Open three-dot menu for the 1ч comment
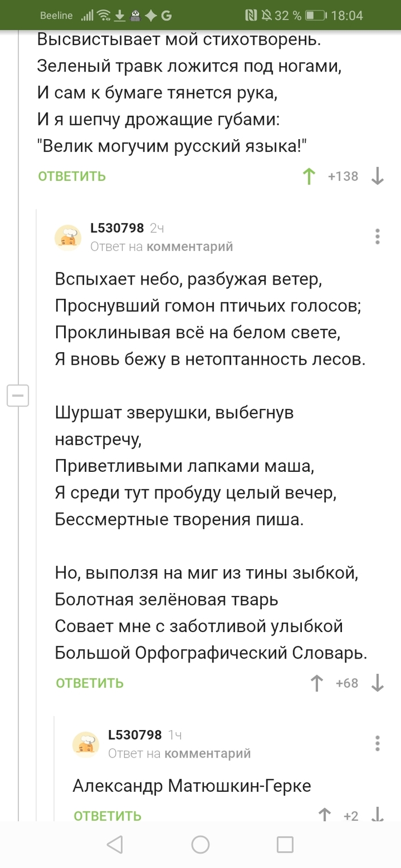Image resolution: width=401 pixels, height=868 pixels. click(378, 743)
